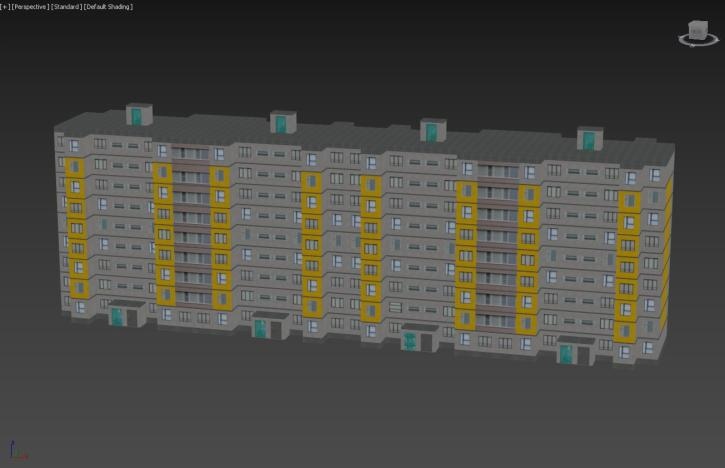Open the Standard quality label menu

coord(66,7)
